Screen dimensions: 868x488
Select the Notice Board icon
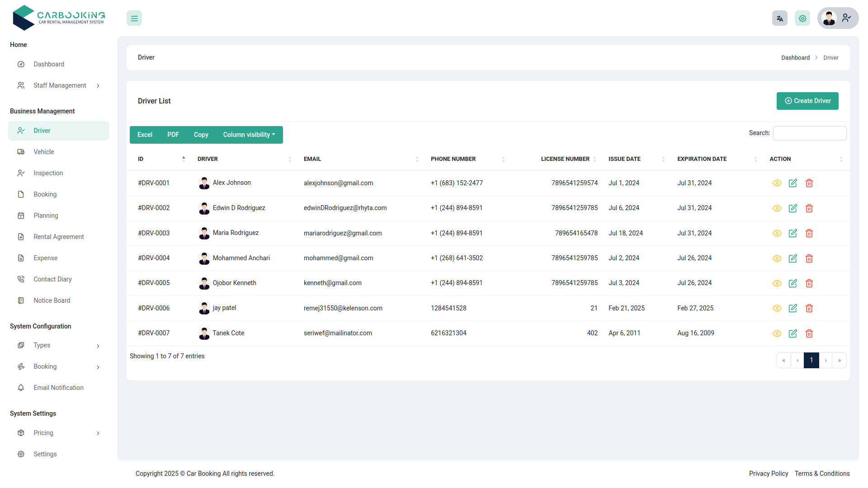tap(21, 300)
